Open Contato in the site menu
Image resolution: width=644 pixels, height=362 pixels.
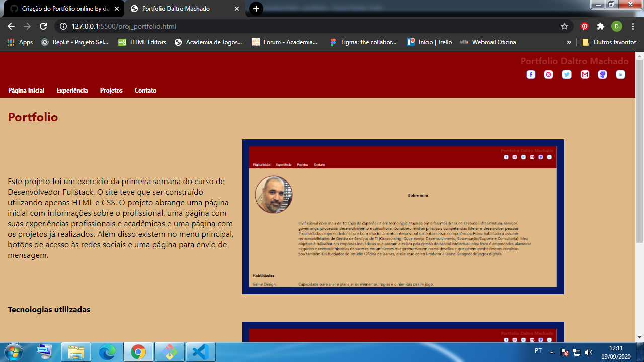145,90
